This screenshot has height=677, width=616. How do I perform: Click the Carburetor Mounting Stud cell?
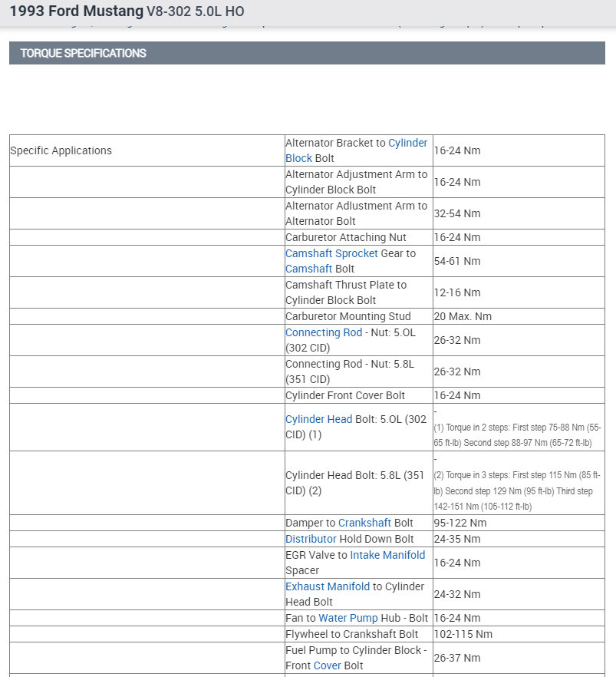(x=348, y=316)
